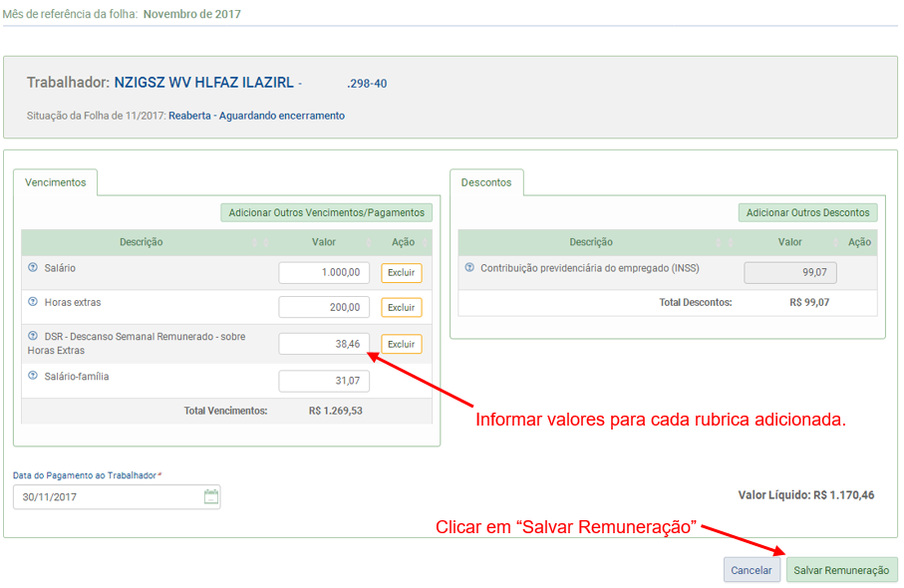The image size is (904, 588).
Task: Click Valor Líquido: R$ 1.170,46 text
Action: click(x=806, y=494)
